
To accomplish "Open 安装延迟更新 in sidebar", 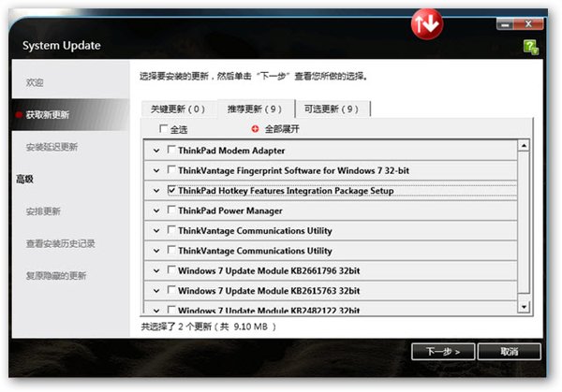I will pos(52,147).
